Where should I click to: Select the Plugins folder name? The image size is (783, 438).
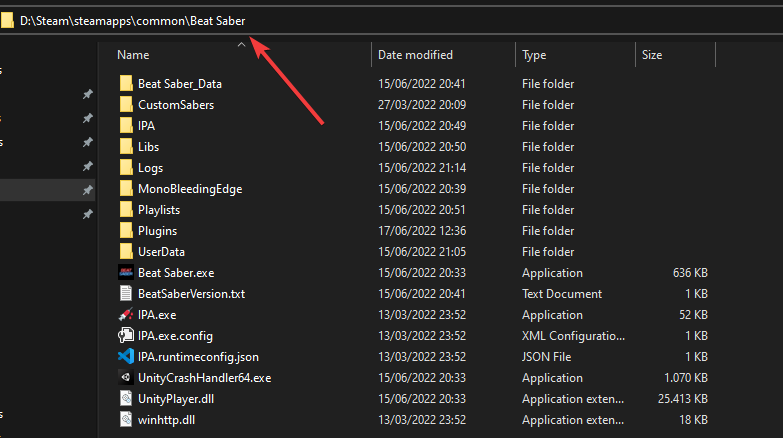coord(157,231)
